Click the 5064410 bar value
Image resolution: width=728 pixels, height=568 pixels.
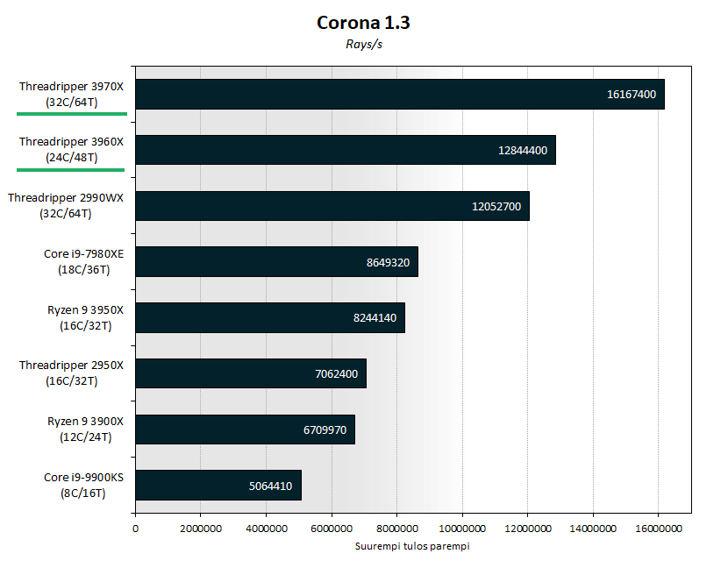click(270, 486)
